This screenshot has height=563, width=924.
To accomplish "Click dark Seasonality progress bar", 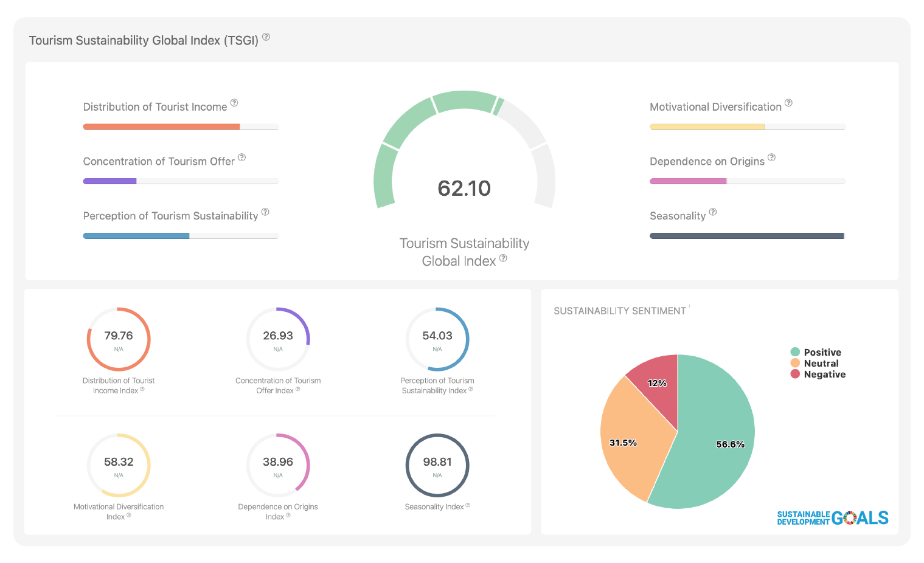I will pos(748,236).
